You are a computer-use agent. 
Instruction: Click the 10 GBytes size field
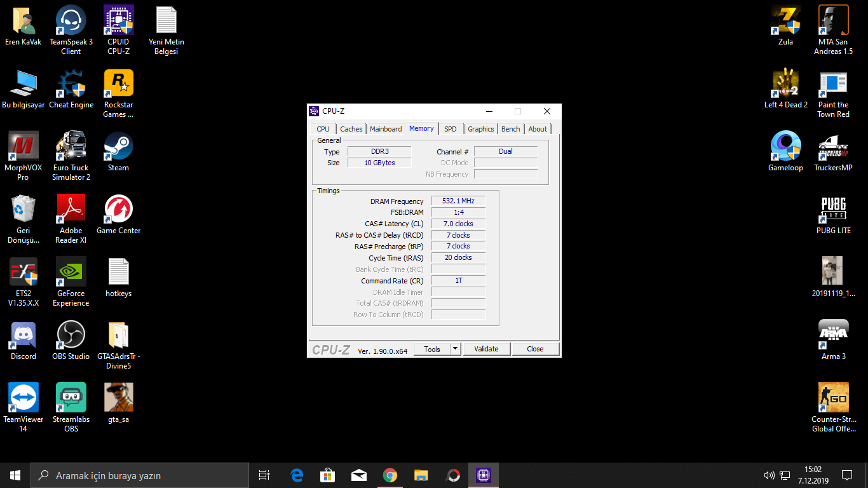379,163
